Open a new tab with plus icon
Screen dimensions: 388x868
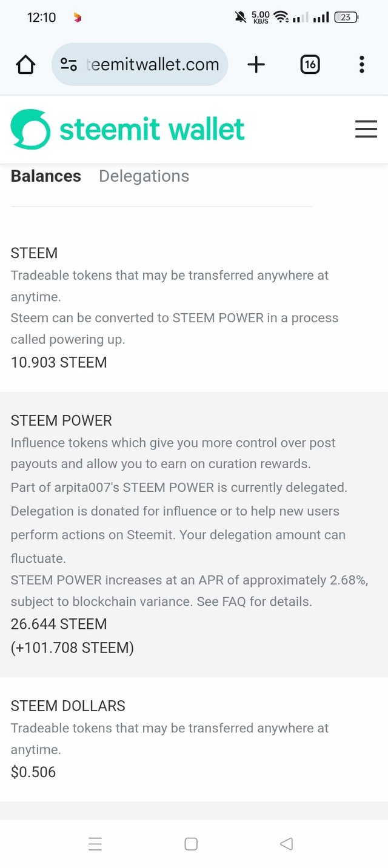coord(256,64)
